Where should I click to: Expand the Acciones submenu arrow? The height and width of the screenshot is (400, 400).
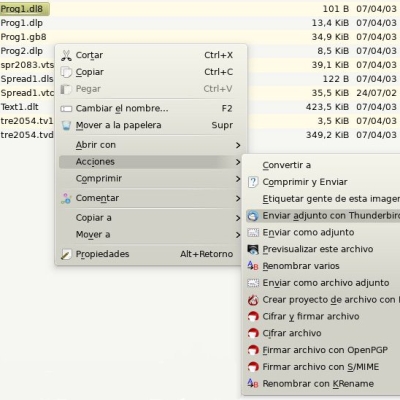coord(238,162)
